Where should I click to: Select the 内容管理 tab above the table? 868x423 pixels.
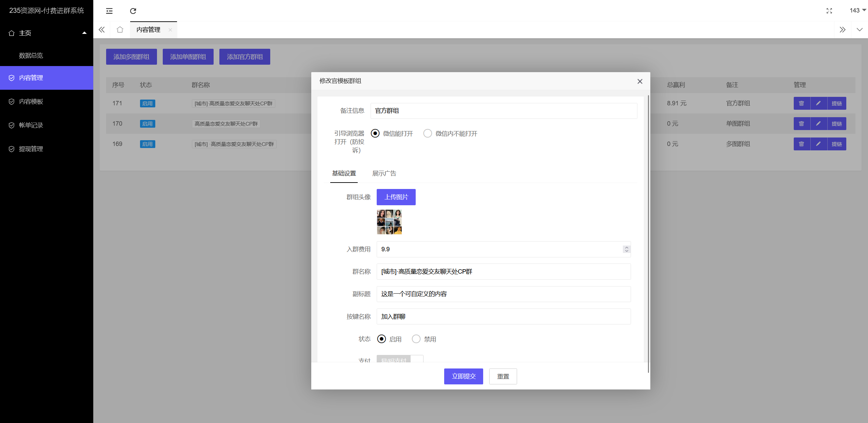(x=148, y=29)
